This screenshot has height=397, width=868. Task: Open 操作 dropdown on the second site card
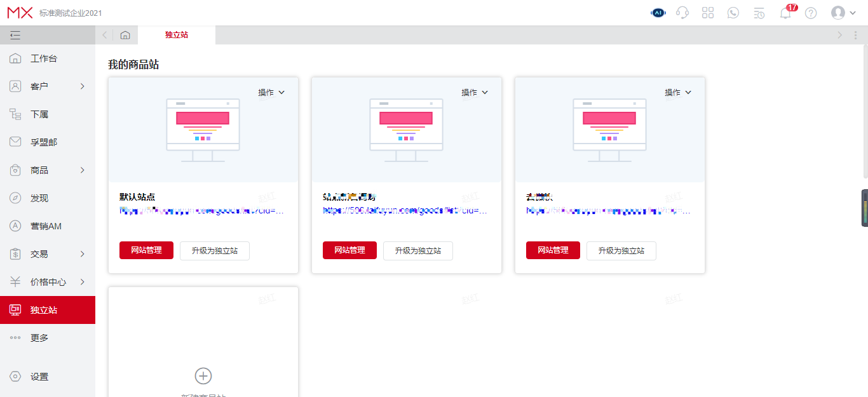475,92
